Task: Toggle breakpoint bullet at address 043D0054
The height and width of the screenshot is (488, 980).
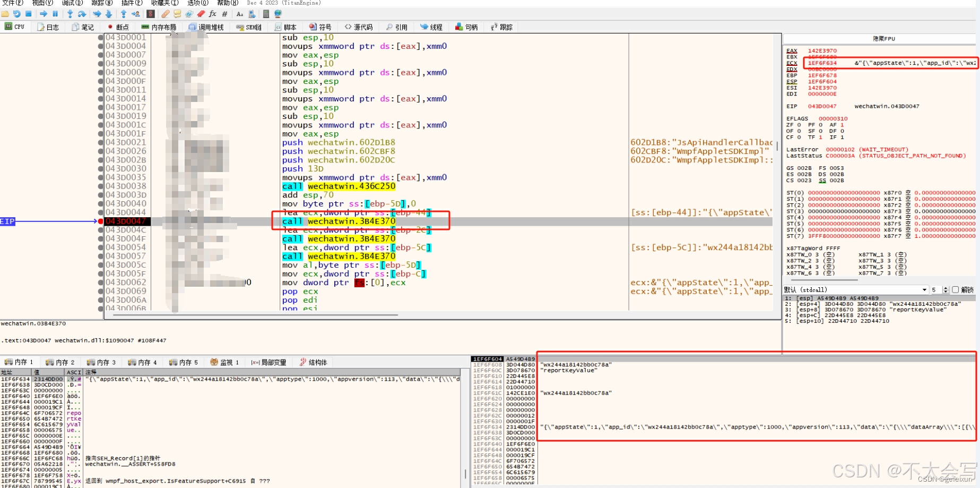Action: tap(100, 247)
